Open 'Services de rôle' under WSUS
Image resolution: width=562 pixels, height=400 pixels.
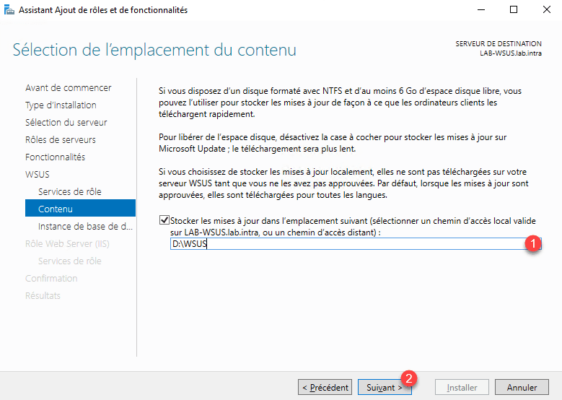pos(70,192)
